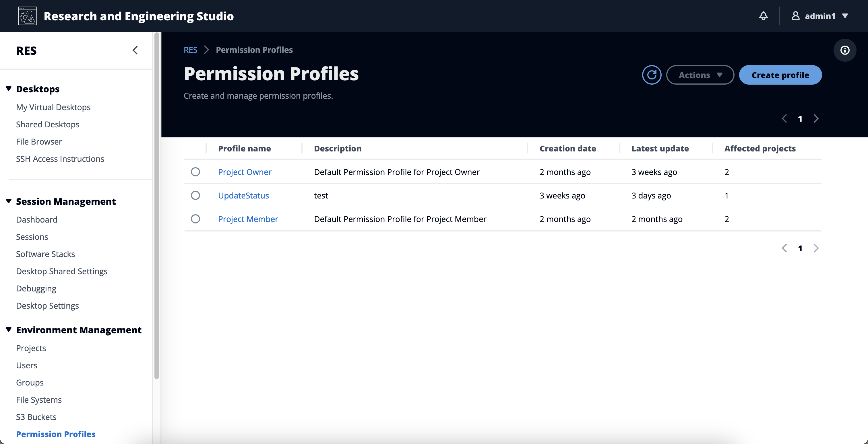Open the Groups page
The height and width of the screenshot is (444, 868).
(x=30, y=382)
